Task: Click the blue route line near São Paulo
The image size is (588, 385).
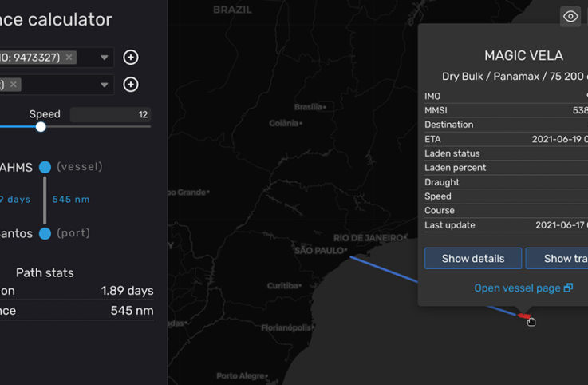Action: [x=383, y=269]
